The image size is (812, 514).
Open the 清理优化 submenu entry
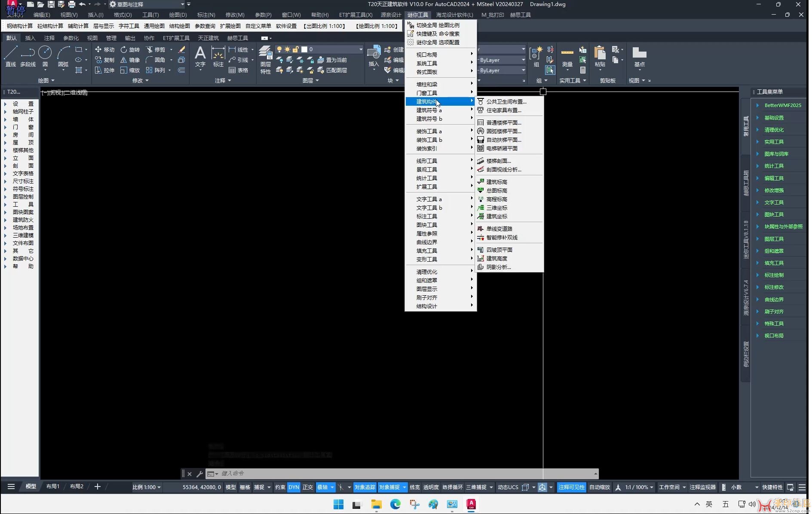click(x=441, y=272)
